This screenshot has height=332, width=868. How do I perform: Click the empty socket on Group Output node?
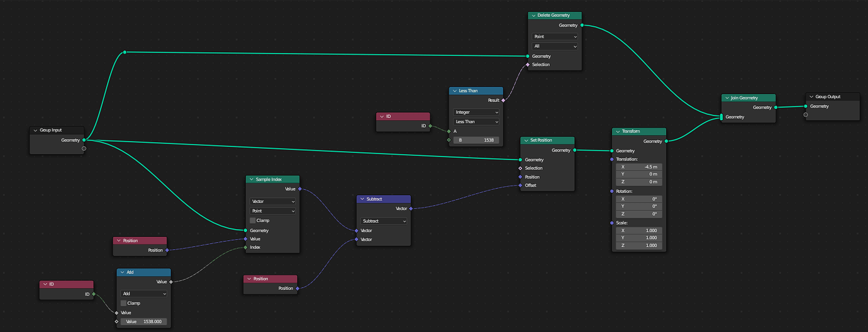coord(806,115)
